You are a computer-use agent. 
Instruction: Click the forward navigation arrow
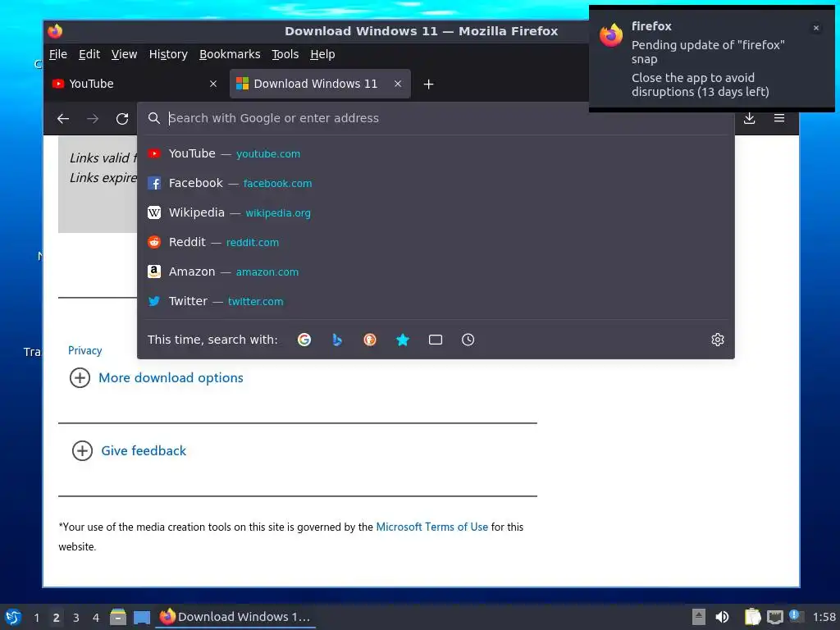(93, 118)
